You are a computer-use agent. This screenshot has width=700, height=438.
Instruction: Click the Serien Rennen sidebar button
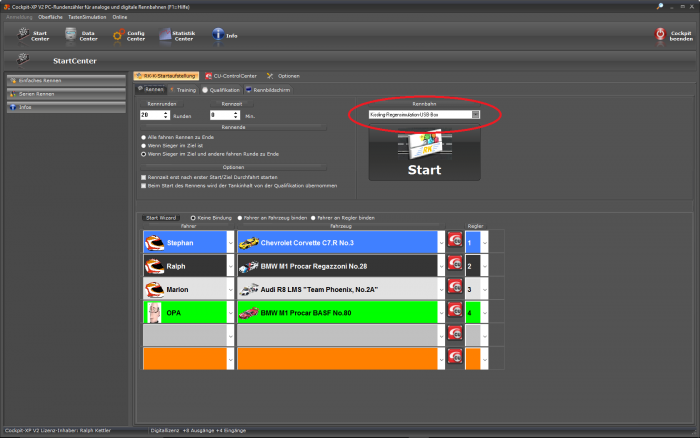pyautogui.click(x=65, y=93)
